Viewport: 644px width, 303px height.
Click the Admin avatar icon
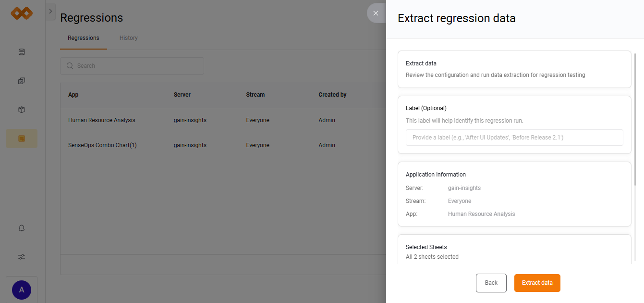coord(21,290)
